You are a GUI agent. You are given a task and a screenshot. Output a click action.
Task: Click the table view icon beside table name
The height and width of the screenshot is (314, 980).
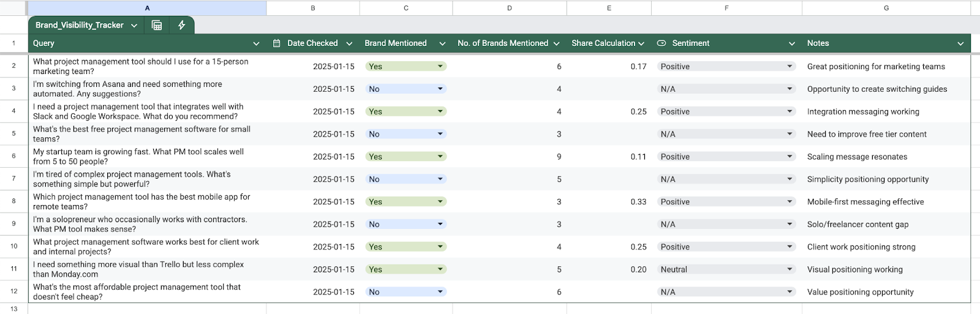click(x=157, y=25)
